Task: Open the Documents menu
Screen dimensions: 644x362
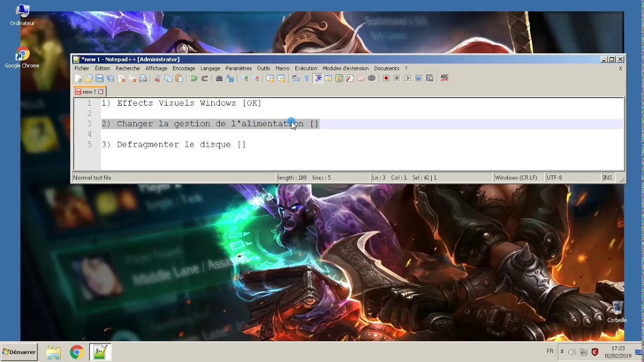Action: click(x=386, y=68)
